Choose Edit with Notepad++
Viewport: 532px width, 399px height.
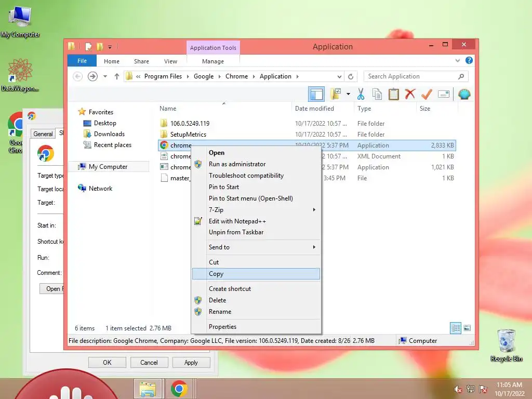tap(256, 221)
